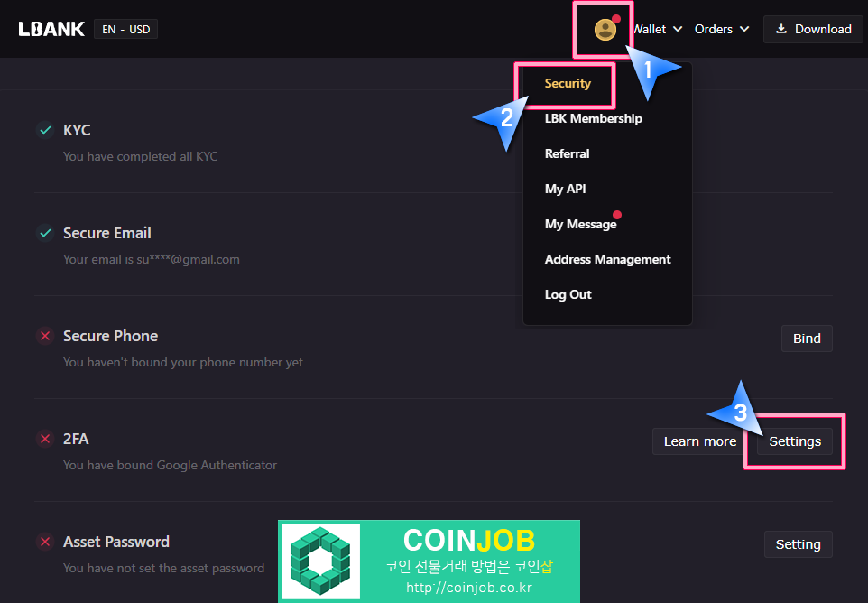
Task: Expand the Orders dropdown
Action: pos(722,30)
